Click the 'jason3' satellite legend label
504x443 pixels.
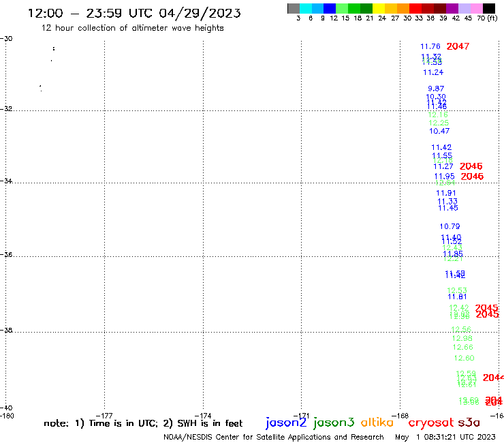click(334, 423)
